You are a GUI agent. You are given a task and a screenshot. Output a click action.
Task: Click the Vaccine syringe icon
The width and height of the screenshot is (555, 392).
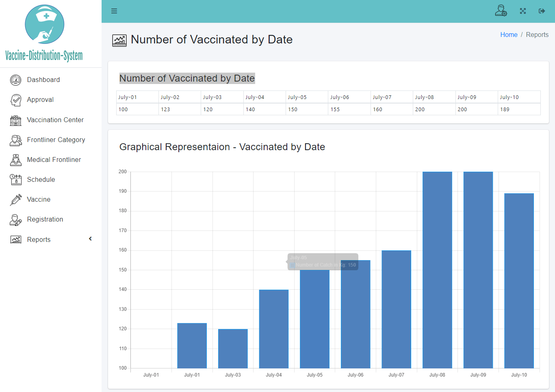pyautogui.click(x=15, y=200)
